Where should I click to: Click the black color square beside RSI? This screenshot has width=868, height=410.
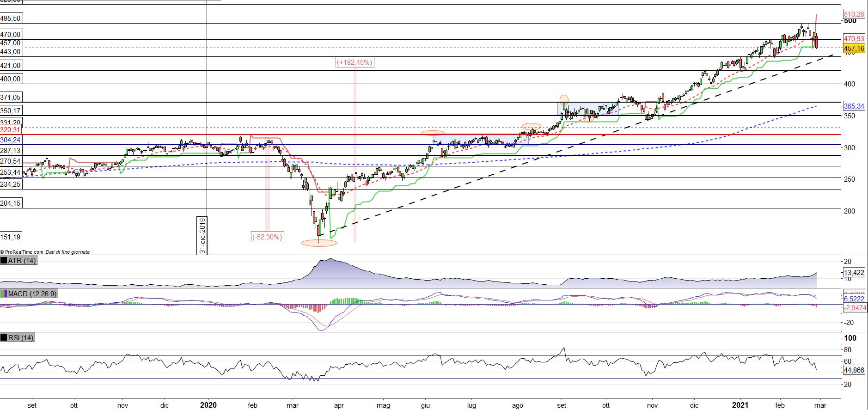point(4,338)
